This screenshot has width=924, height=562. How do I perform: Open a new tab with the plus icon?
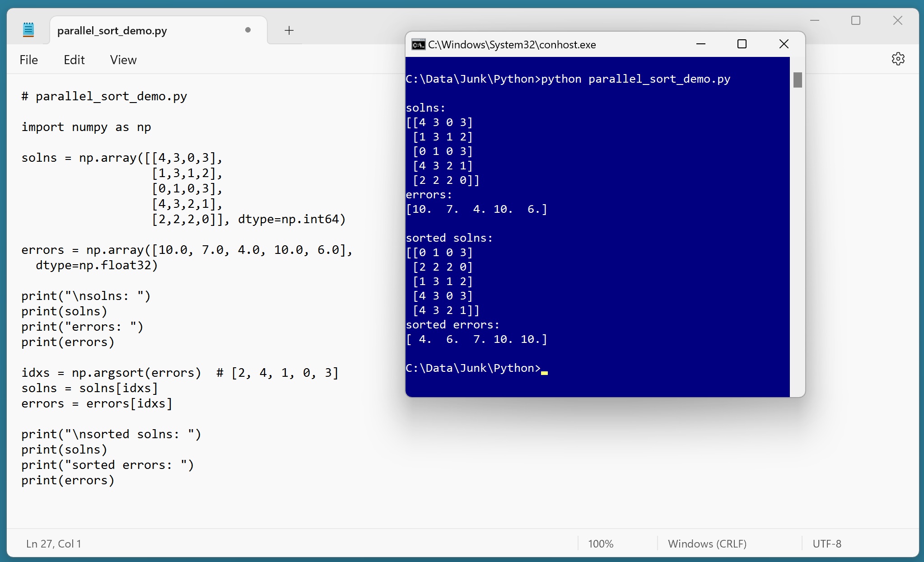click(289, 30)
